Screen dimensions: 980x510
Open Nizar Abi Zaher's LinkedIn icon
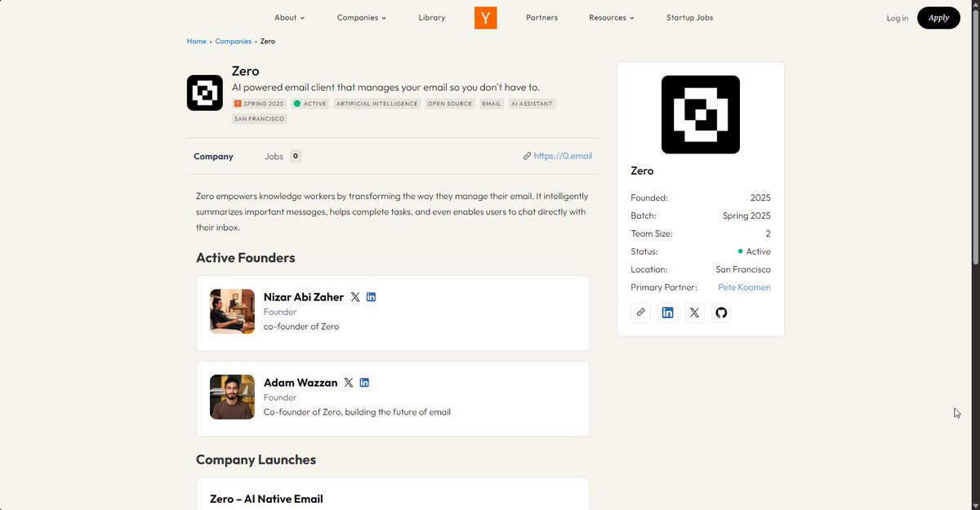pos(371,297)
